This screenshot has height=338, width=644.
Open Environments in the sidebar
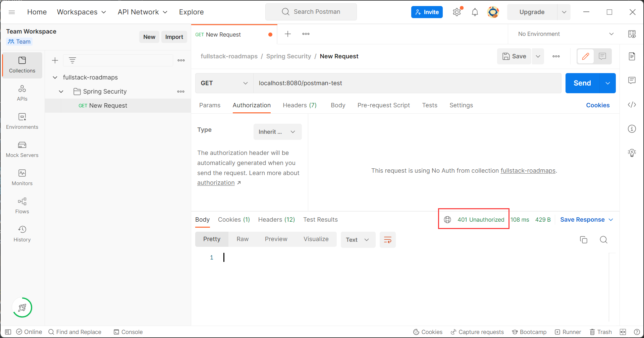coord(22,121)
